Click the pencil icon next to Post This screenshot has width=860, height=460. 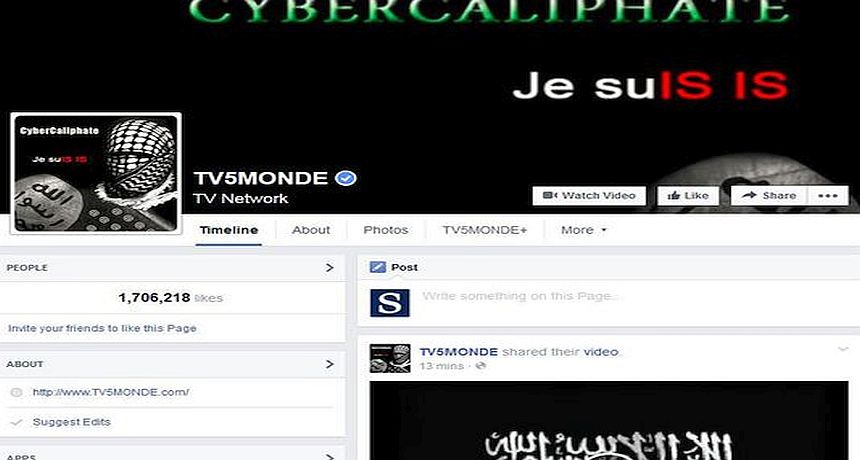click(x=377, y=267)
